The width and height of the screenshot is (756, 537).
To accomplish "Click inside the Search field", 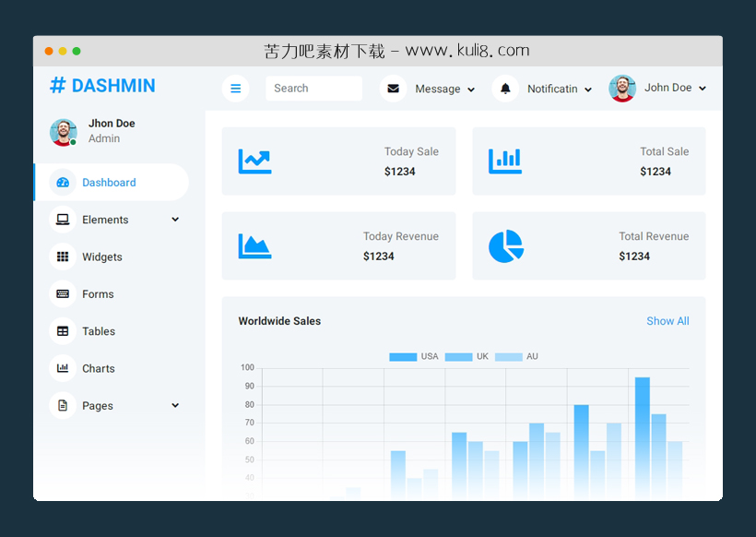I will 313,88.
